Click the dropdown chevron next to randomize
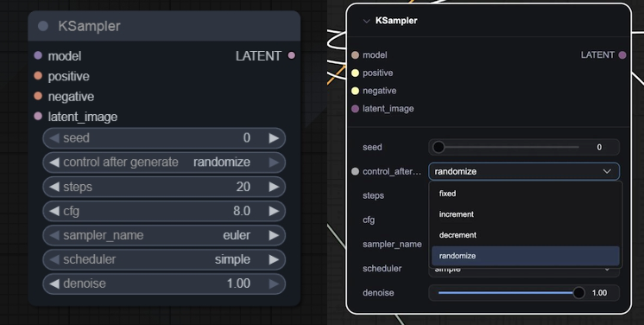This screenshot has height=325, width=644. [x=607, y=171]
